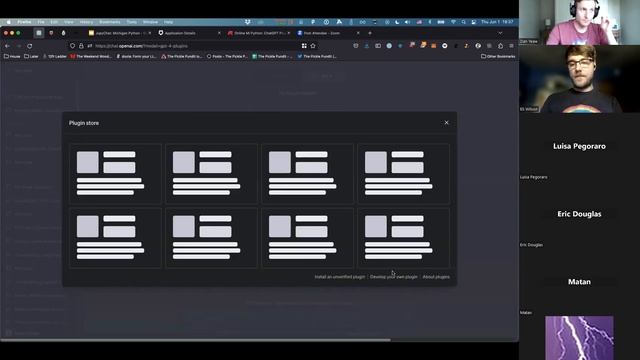Click the site lock icon
Screen dimensions: 640x360
(x=81, y=46)
